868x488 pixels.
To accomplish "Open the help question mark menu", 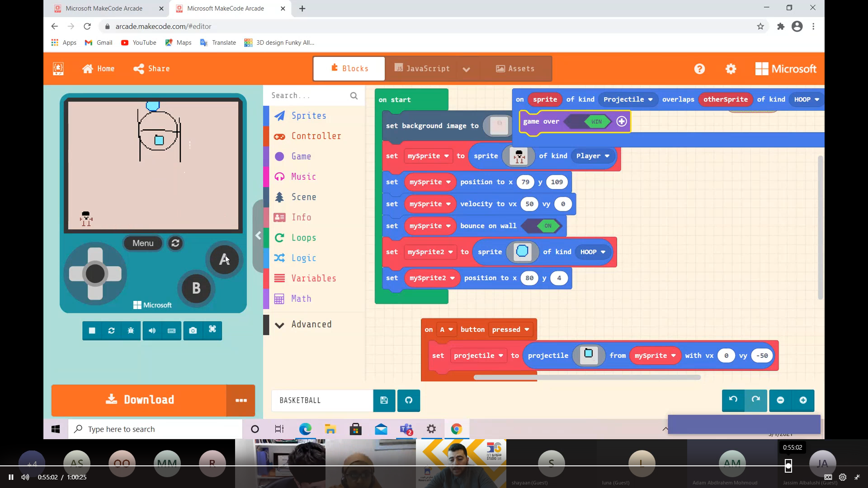I will [700, 69].
